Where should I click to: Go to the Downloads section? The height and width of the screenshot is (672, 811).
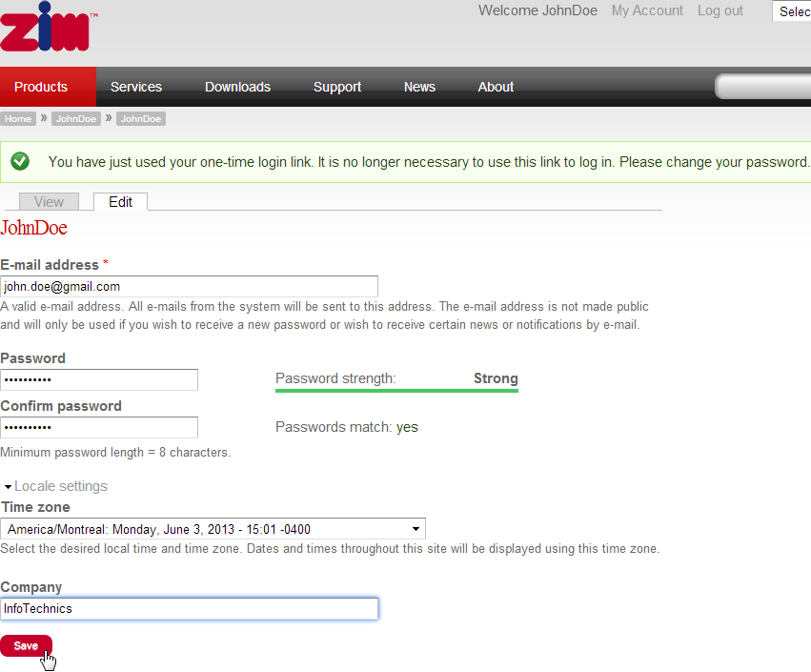tap(237, 87)
